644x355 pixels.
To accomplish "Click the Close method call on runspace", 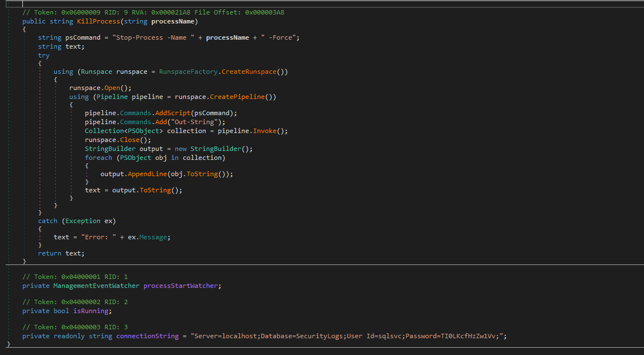I will (x=130, y=140).
